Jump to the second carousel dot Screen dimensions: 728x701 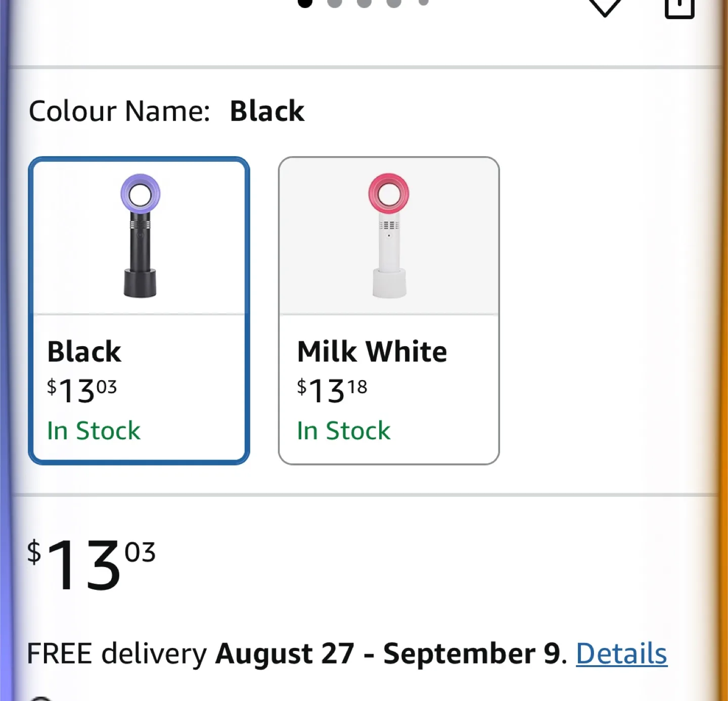[x=335, y=3]
